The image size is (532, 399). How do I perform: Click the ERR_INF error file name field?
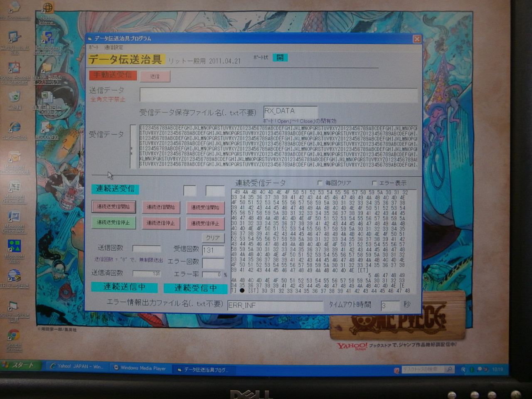(275, 305)
